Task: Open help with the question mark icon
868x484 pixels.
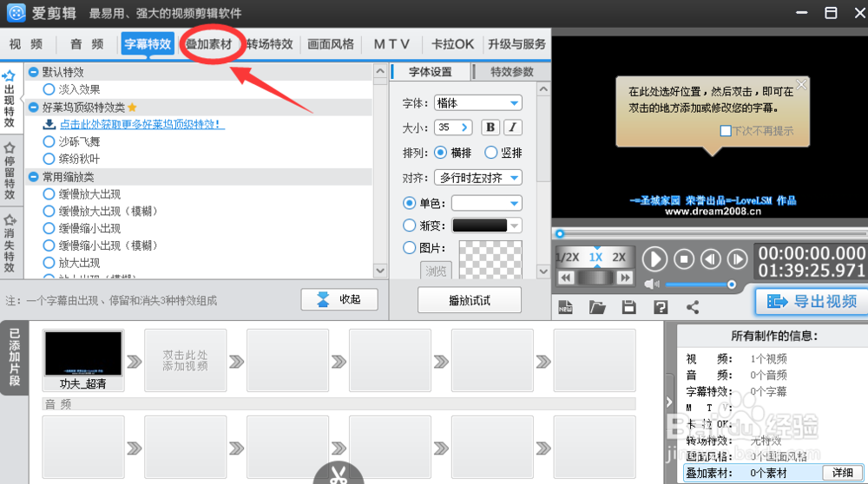Action: pyautogui.click(x=661, y=307)
